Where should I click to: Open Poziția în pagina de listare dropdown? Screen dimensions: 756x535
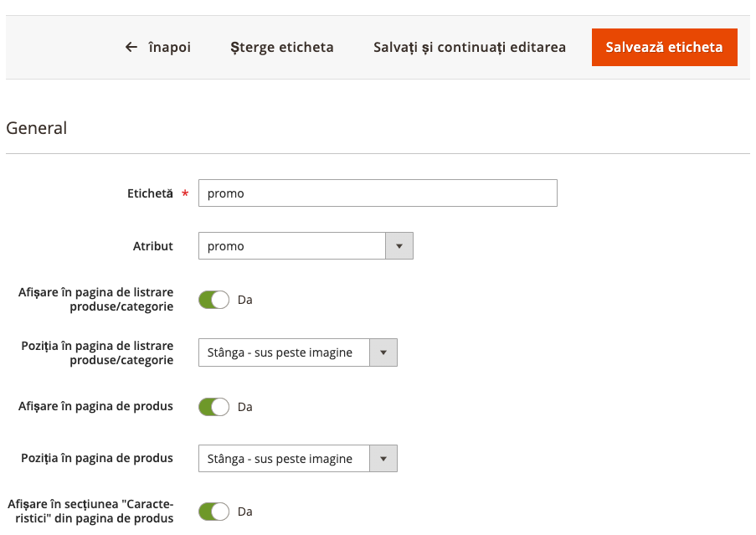click(x=297, y=352)
